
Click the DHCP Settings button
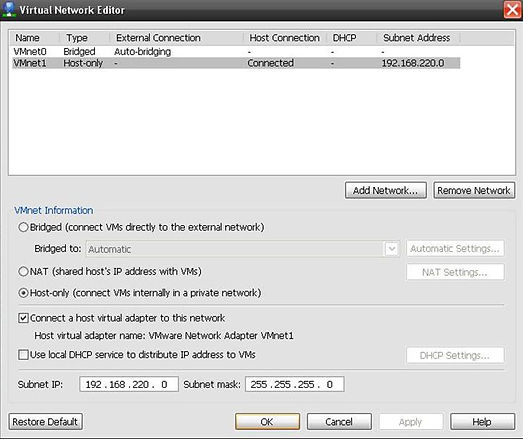point(455,355)
